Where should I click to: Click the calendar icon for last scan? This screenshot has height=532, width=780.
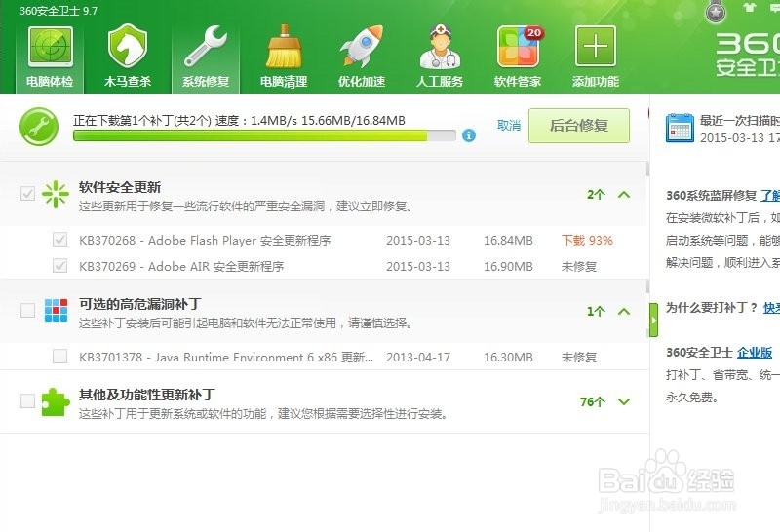[680, 128]
